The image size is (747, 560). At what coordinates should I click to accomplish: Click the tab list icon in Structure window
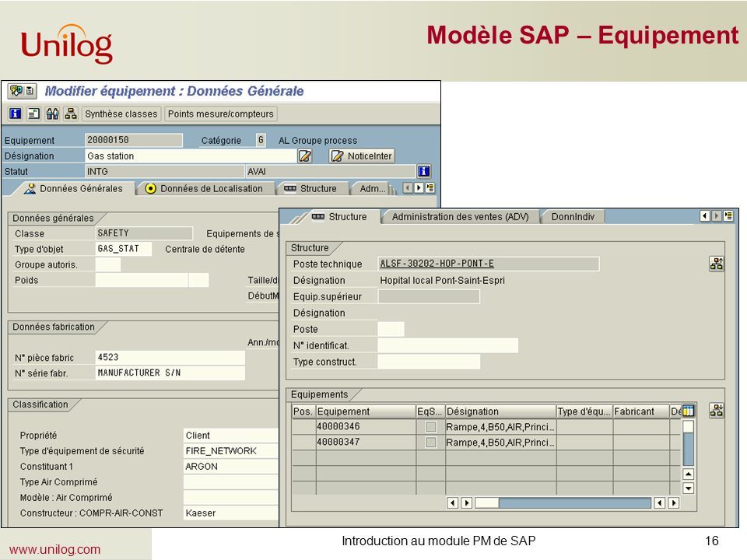(728, 216)
